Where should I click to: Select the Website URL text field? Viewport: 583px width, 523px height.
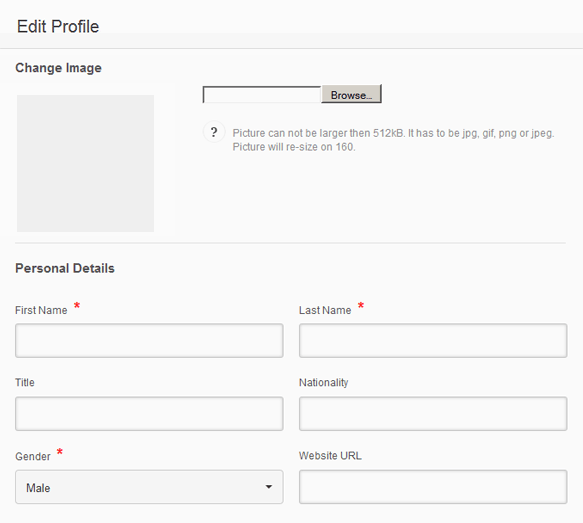click(433, 487)
